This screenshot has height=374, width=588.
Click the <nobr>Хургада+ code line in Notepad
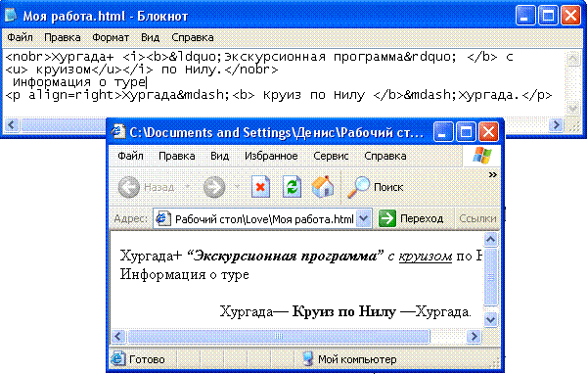pyautogui.click(x=259, y=57)
